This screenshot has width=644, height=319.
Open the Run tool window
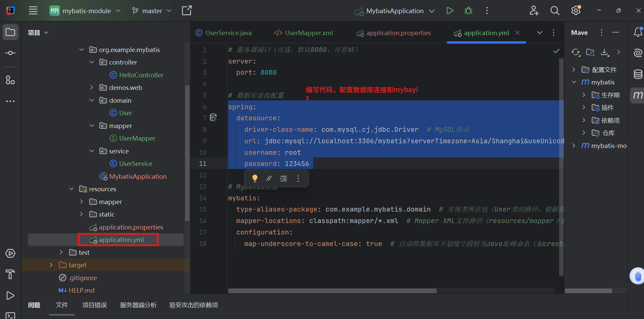10,296
